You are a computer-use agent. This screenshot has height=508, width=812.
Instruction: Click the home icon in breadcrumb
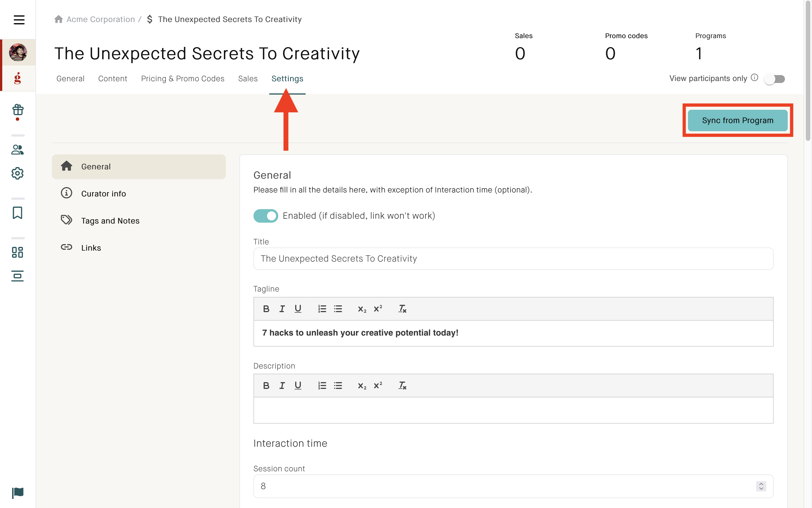pyautogui.click(x=59, y=19)
